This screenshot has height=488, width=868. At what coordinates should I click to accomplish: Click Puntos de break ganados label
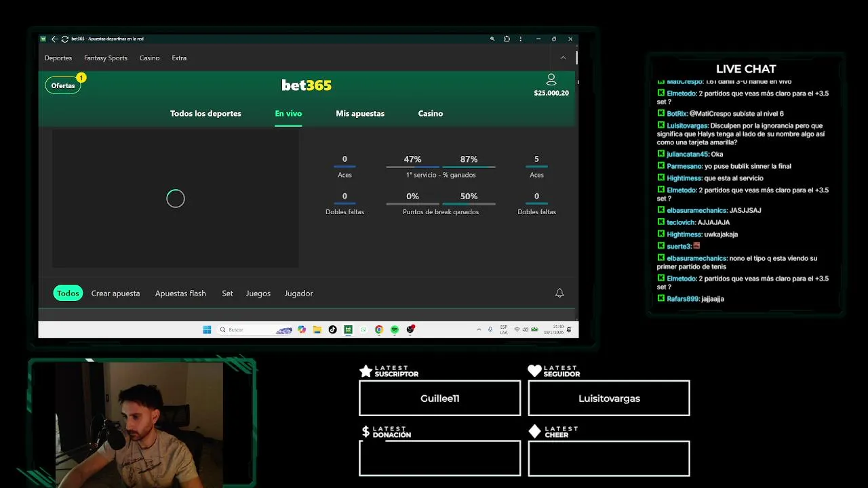point(441,211)
